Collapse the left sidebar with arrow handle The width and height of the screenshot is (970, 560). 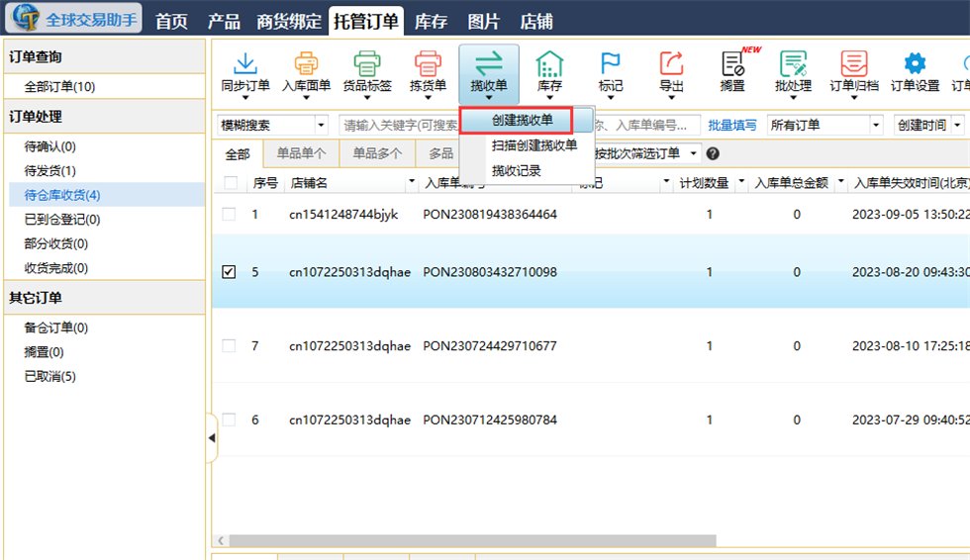[212, 438]
